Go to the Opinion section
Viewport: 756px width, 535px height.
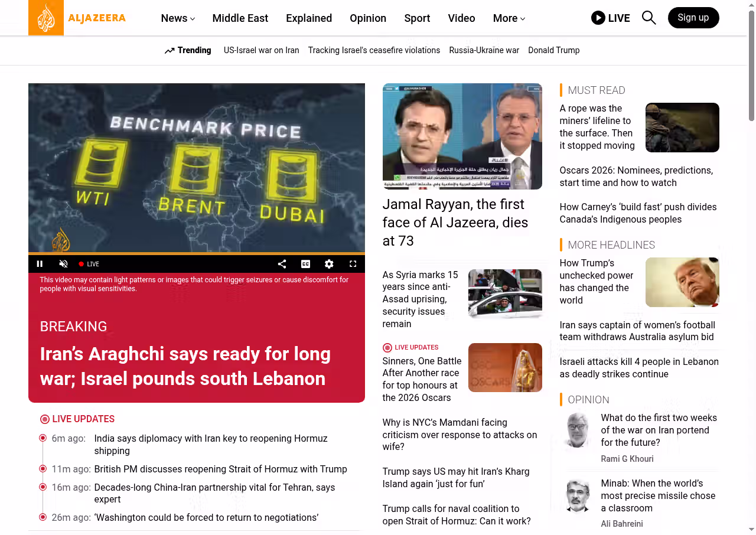(367, 18)
